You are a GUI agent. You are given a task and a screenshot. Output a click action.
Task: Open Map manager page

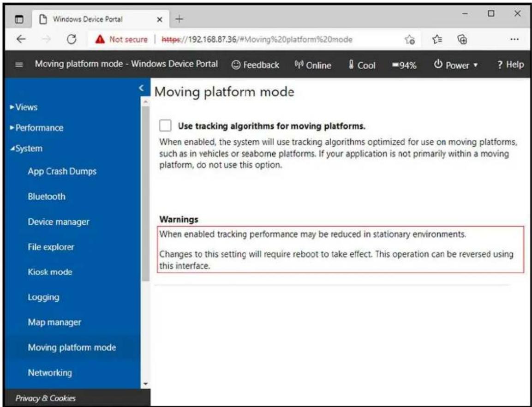click(54, 322)
